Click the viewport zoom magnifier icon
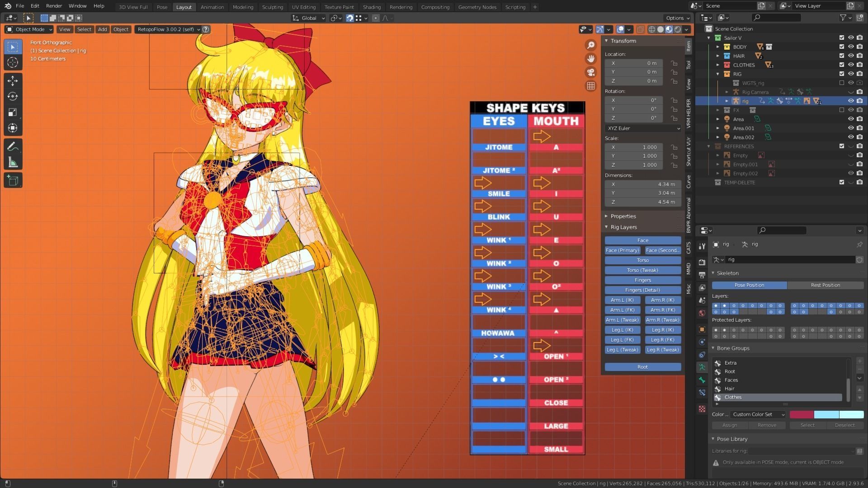This screenshot has width=868, height=488. (x=590, y=45)
